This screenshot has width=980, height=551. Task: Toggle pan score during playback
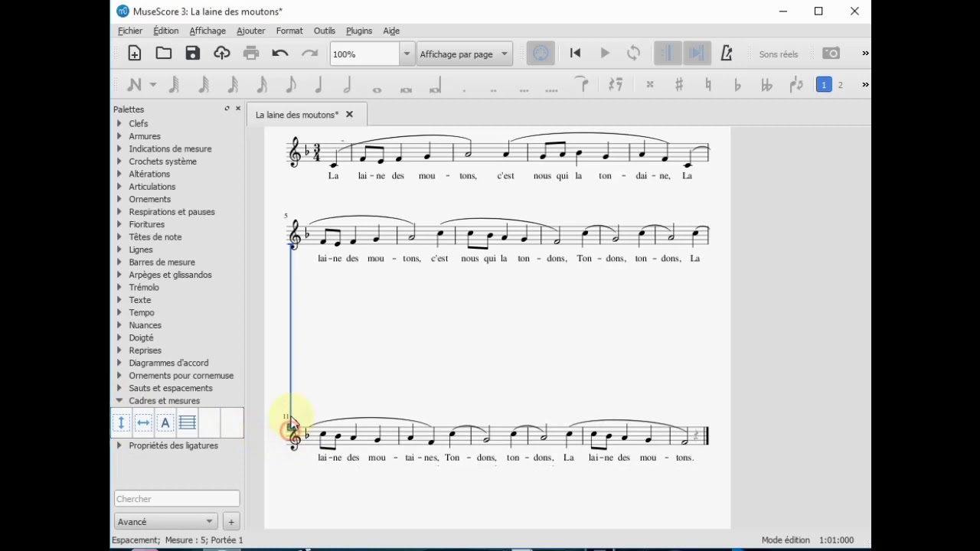697,54
